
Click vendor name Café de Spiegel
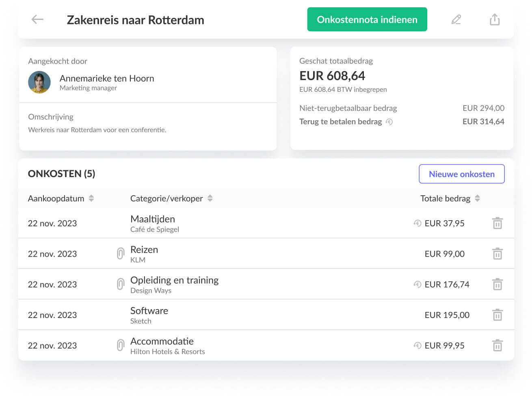155,229
